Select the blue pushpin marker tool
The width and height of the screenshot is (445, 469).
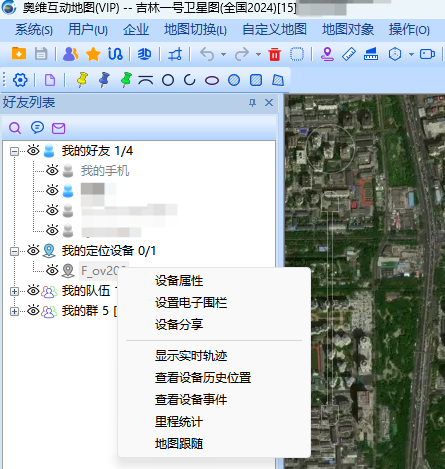(x=104, y=80)
